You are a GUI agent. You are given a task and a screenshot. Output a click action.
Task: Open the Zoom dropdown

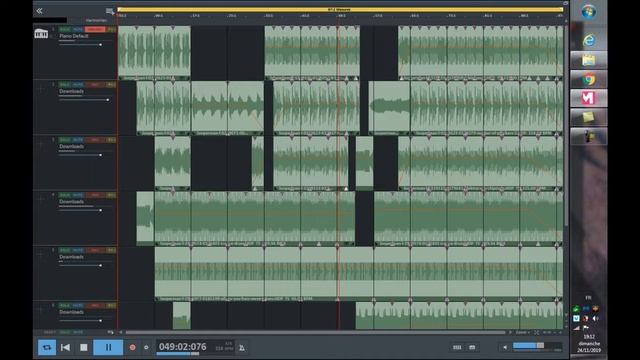click(x=522, y=332)
